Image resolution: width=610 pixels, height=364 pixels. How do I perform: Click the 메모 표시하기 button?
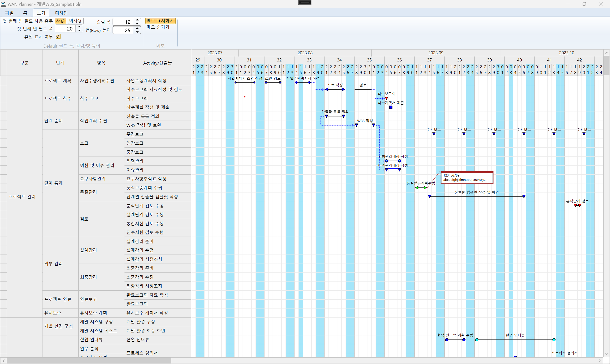[160, 20]
